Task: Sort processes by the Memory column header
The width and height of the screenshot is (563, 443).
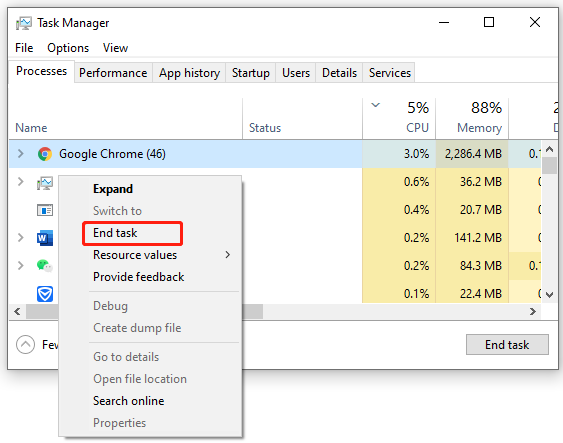Action: point(472,118)
